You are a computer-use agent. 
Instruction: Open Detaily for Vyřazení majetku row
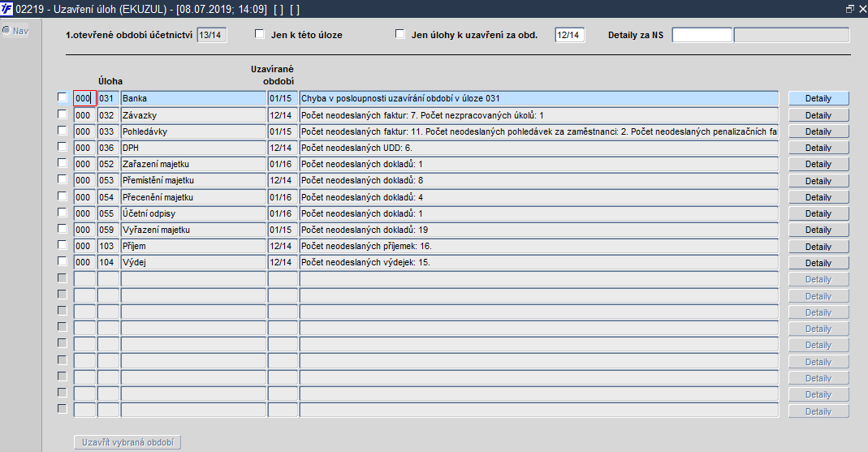818,230
